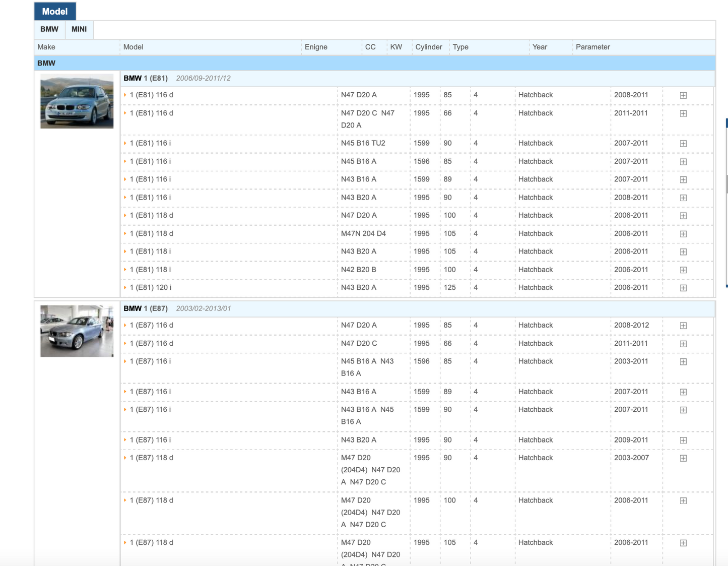The height and width of the screenshot is (566, 728).
Task: Click the Parameter column header
Action: point(593,47)
